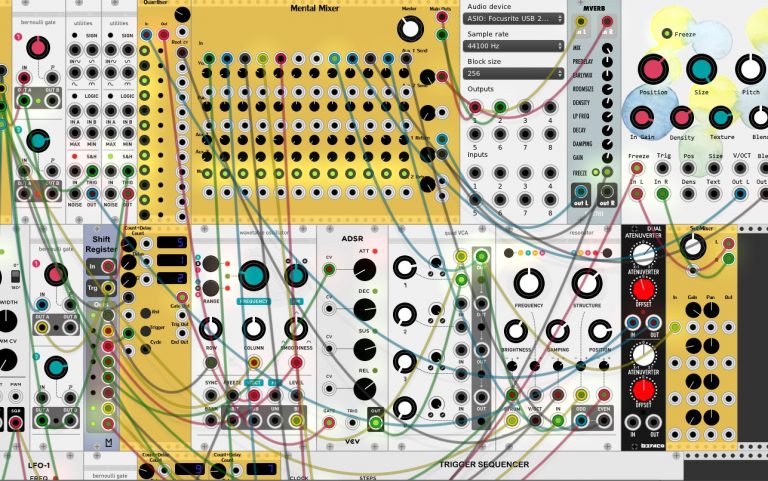Viewport: 768px width, 481px height.
Task: Click the MVERB out L jack
Action: click(581, 191)
